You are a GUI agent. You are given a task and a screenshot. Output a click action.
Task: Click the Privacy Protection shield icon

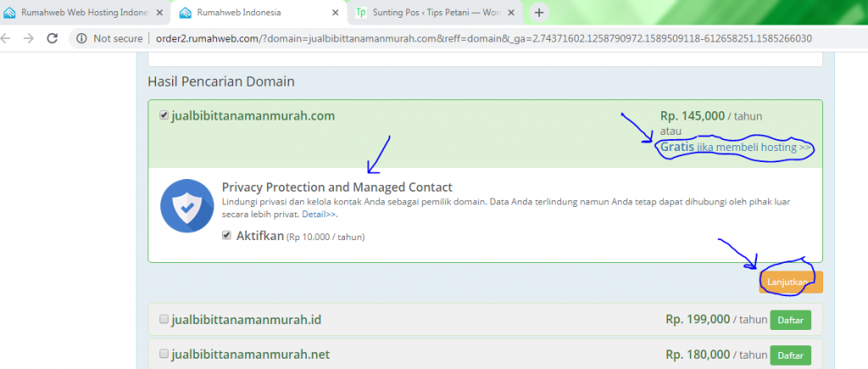(x=187, y=205)
